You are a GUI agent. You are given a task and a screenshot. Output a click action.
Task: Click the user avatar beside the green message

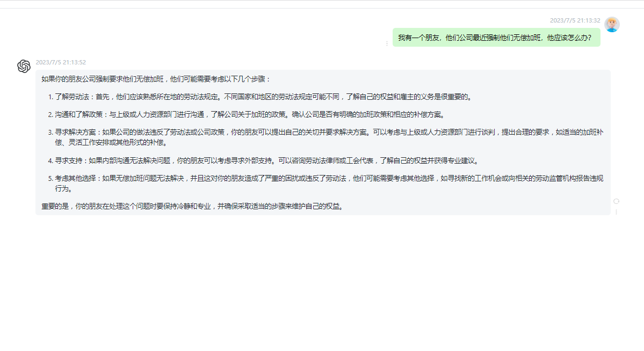(612, 25)
